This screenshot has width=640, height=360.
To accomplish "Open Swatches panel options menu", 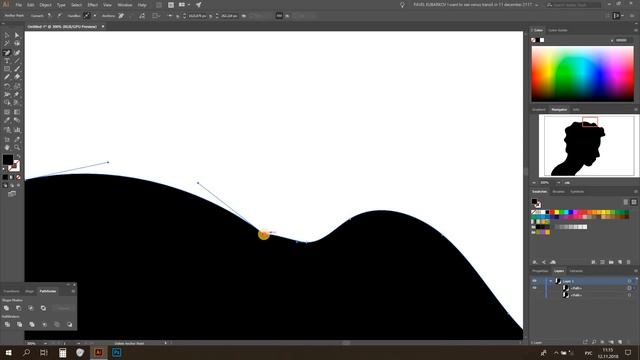I will pos(636,192).
